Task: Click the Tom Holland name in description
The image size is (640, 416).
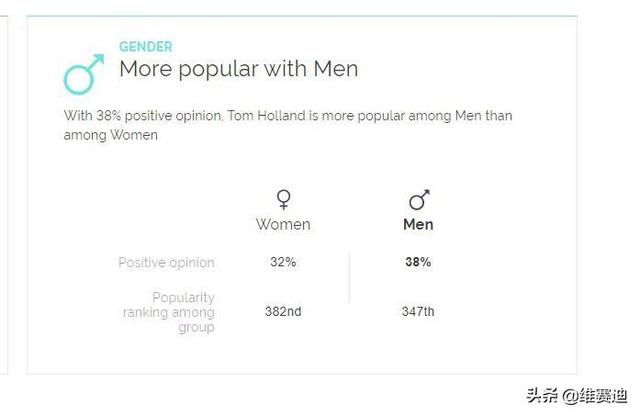Action: 267,116
